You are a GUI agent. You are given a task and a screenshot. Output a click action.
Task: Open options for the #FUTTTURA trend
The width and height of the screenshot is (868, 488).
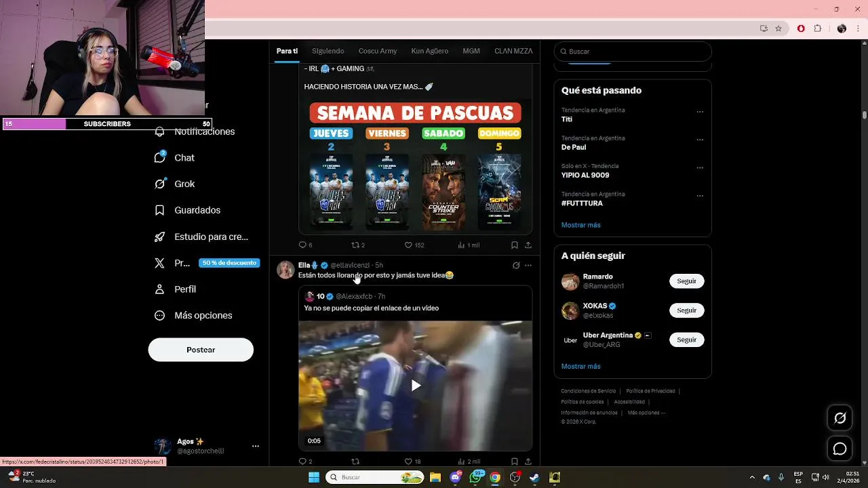[700, 196]
